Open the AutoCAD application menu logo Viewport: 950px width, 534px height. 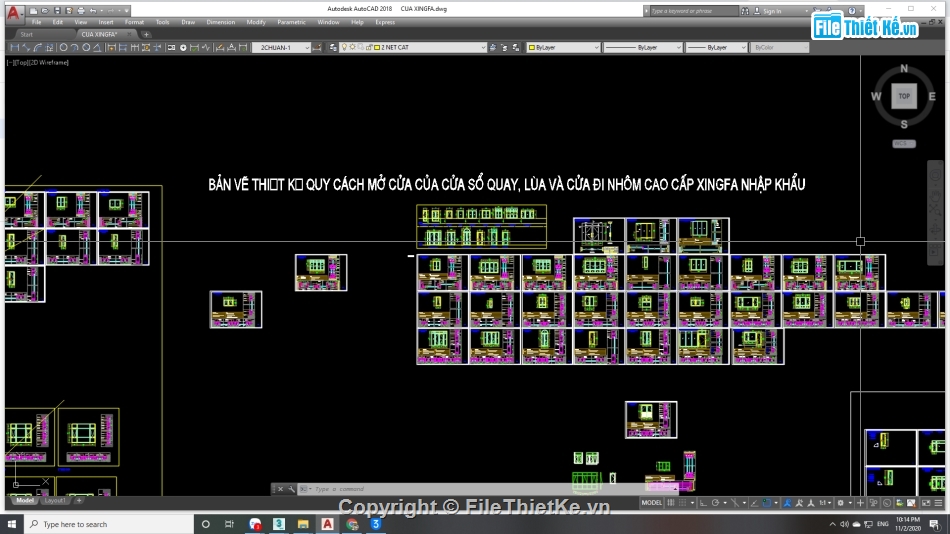pyautogui.click(x=13, y=12)
